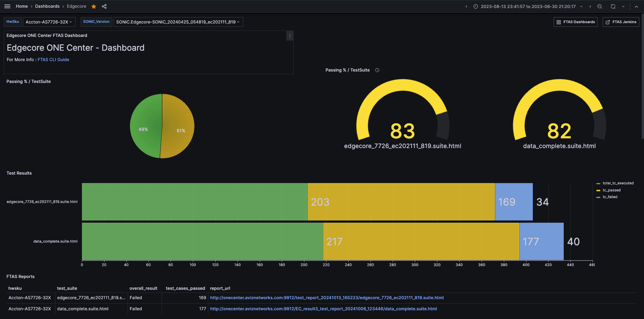The height and width of the screenshot is (319, 644).
Task: Open the hamburger navigation menu
Action: click(x=7, y=6)
